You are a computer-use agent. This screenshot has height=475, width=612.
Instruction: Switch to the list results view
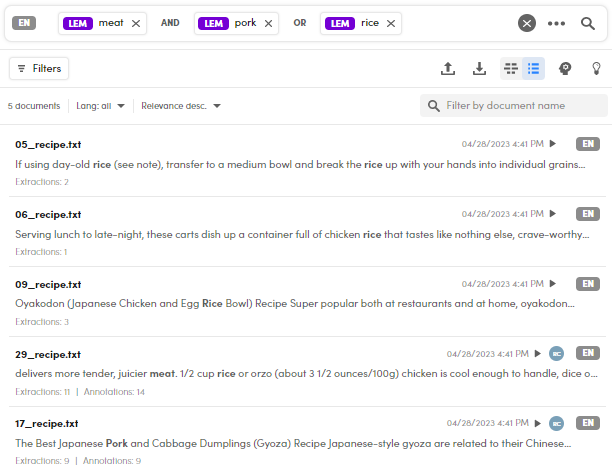(x=534, y=68)
